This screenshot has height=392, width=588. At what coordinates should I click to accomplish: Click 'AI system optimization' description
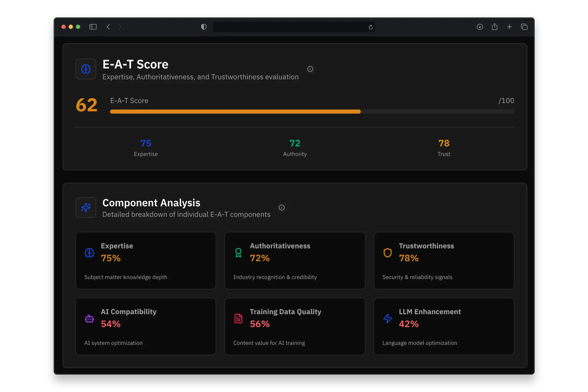113,343
